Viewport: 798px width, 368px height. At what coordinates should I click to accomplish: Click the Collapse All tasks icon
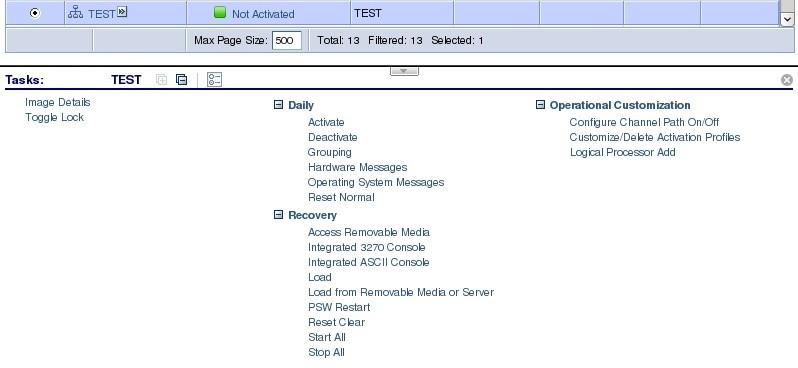(181, 79)
